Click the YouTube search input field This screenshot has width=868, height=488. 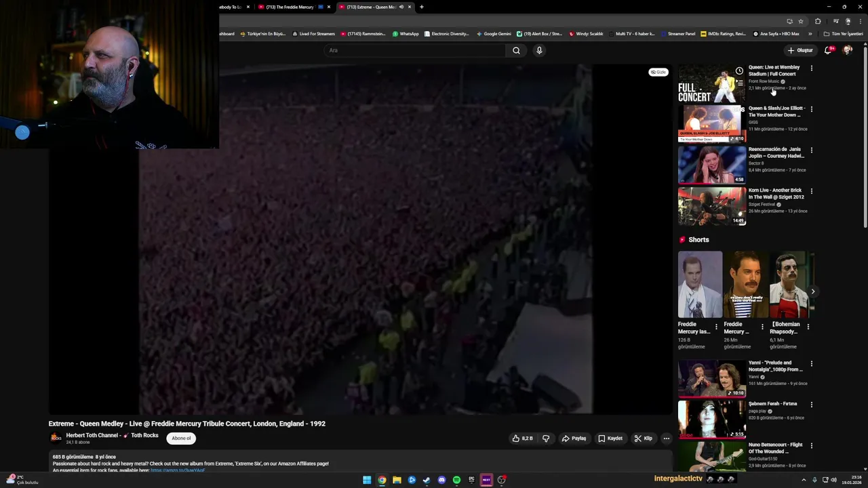click(415, 50)
